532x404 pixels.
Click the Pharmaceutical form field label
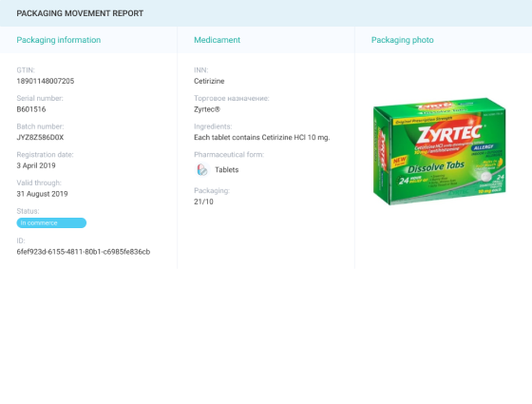[229, 155]
